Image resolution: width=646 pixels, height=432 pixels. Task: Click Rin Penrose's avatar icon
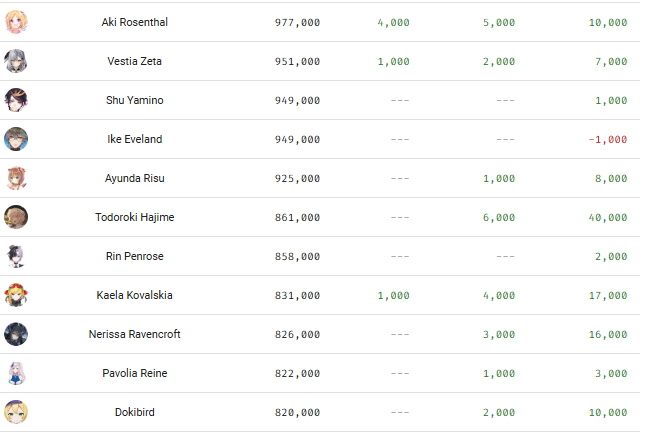[16, 256]
